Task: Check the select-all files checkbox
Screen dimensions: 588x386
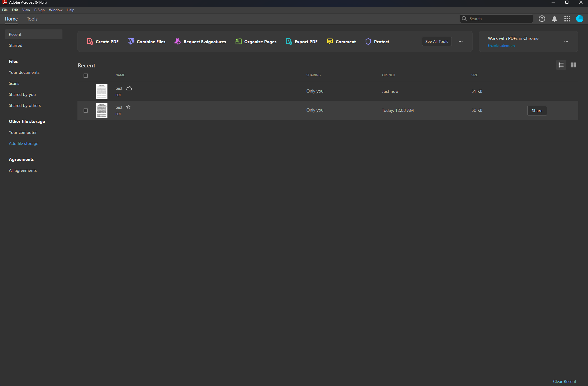Action: pos(86,76)
